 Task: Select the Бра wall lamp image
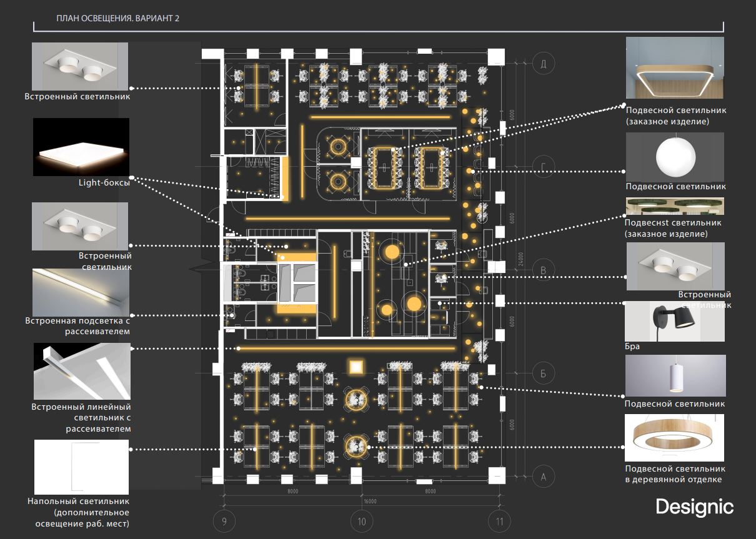tap(675, 321)
